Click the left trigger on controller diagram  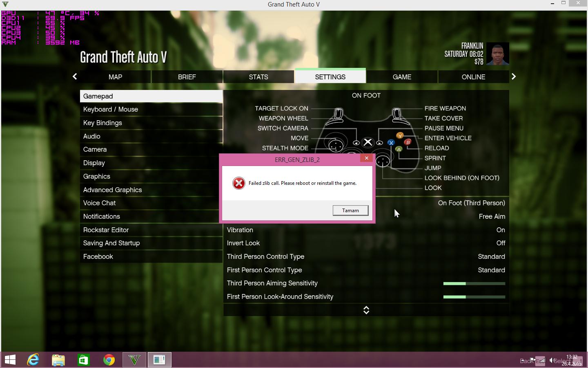[338, 114]
